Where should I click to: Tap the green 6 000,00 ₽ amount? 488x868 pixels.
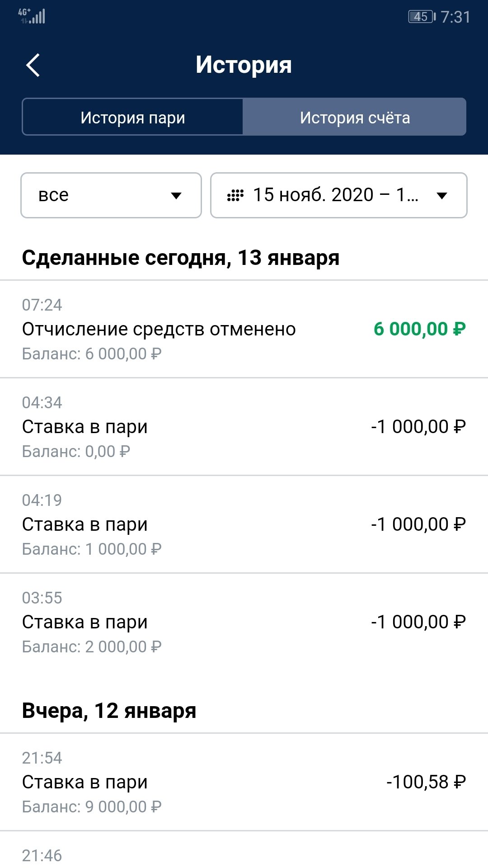419,329
